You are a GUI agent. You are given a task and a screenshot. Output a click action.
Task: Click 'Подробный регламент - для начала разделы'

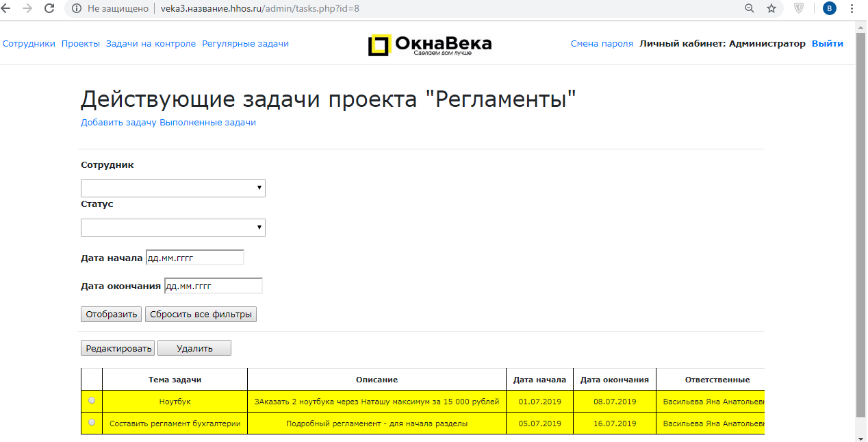[x=376, y=423]
